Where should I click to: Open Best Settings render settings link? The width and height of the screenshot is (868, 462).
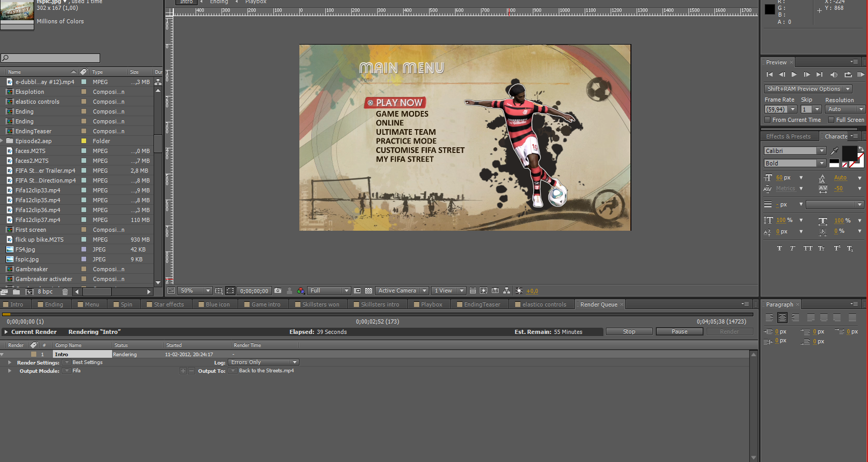point(88,362)
